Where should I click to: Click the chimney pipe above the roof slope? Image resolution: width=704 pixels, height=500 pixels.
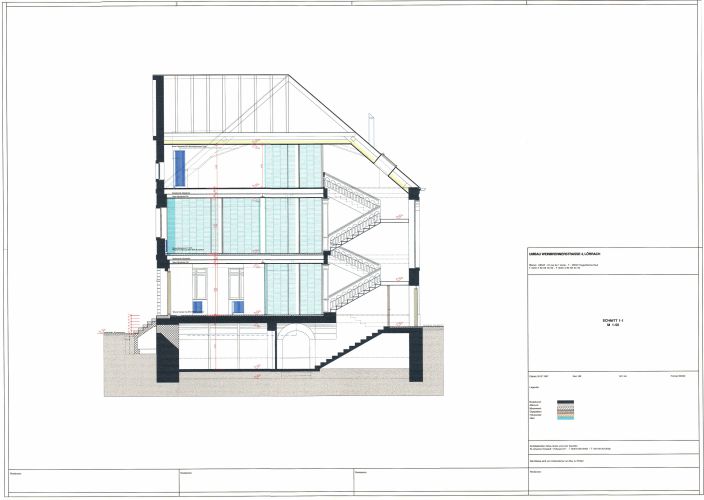pos(371,130)
